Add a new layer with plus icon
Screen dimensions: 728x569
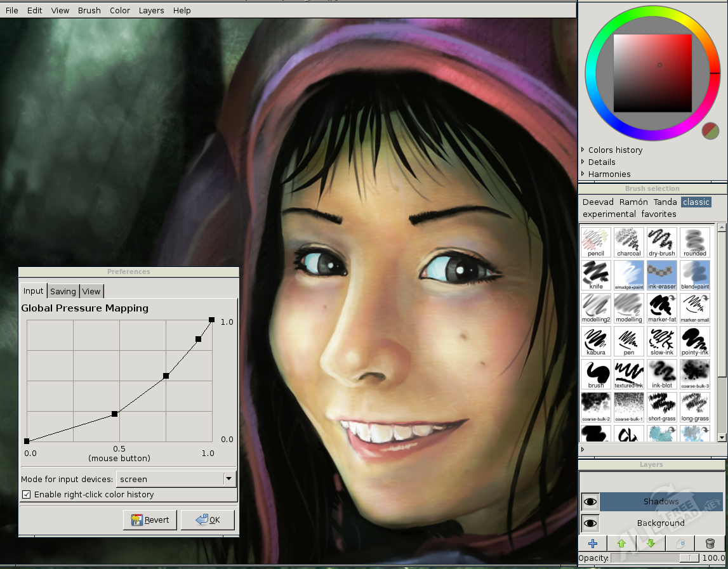point(593,543)
